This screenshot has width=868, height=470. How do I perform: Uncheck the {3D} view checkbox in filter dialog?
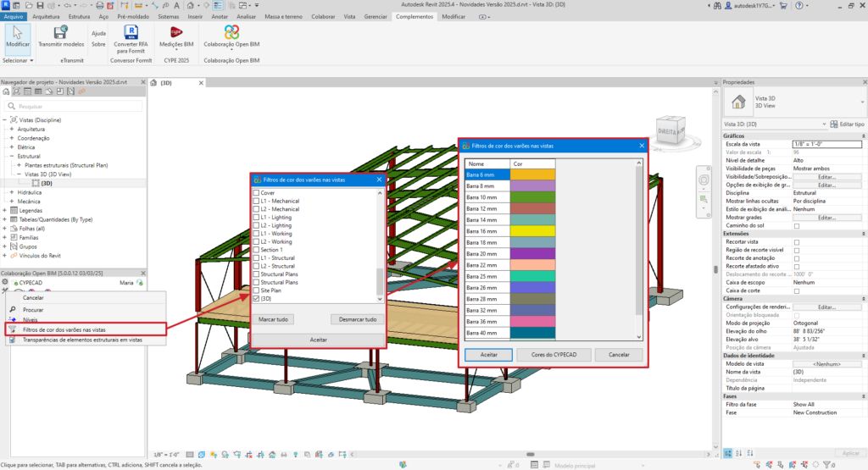tap(256, 299)
